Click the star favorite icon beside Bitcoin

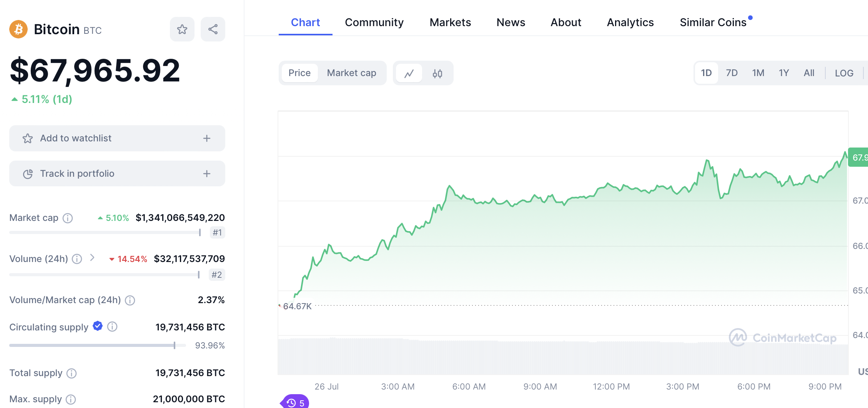click(182, 29)
